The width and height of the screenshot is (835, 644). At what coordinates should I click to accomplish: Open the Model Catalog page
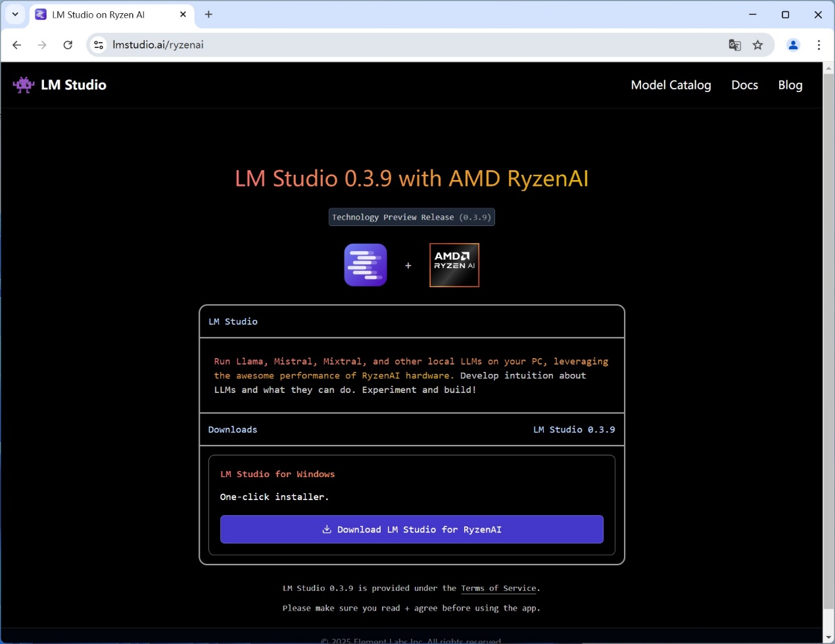click(x=671, y=85)
